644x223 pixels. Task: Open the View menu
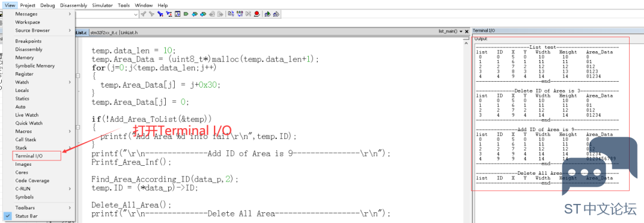(10, 5)
